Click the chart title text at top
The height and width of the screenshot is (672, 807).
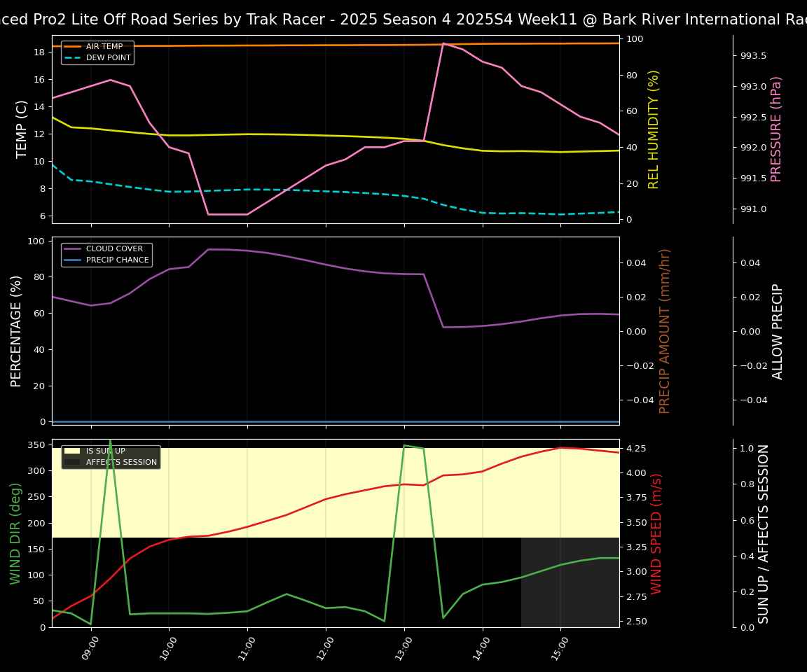(403, 20)
